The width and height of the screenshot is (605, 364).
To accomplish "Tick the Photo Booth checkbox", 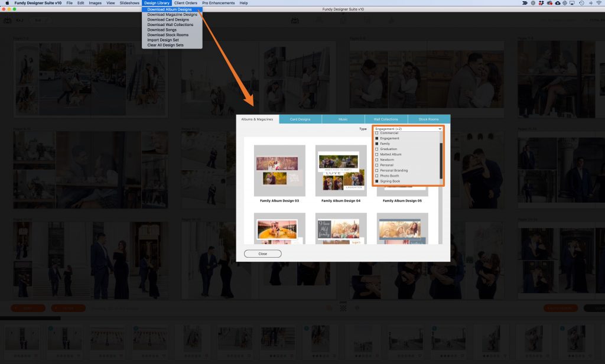I will (x=377, y=176).
